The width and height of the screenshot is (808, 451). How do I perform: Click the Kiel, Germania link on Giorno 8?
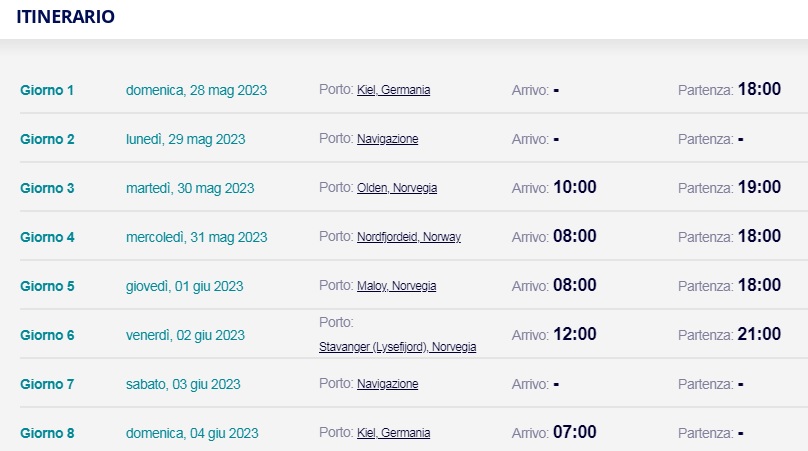pyautogui.click(x=393, y=432)
